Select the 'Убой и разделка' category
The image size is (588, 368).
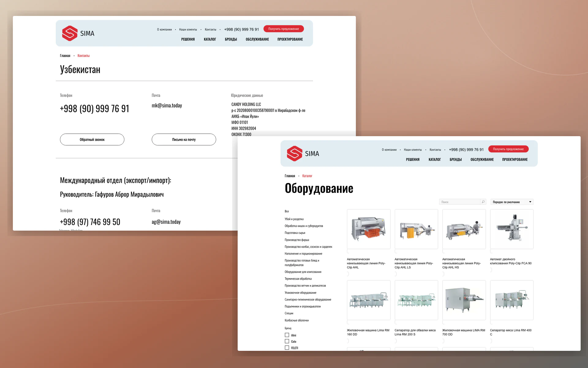pos(294,219)
